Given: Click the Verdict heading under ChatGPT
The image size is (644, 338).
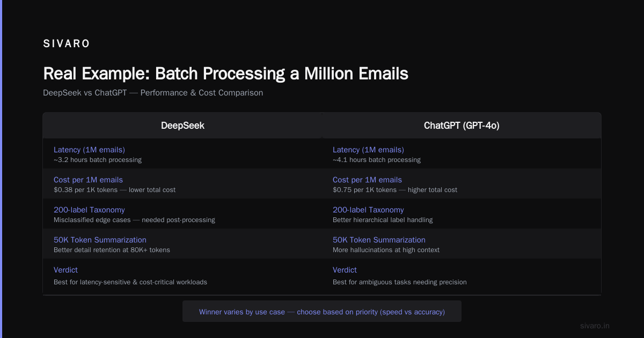Looking at the screenshot, I should (x=345, y=270).
